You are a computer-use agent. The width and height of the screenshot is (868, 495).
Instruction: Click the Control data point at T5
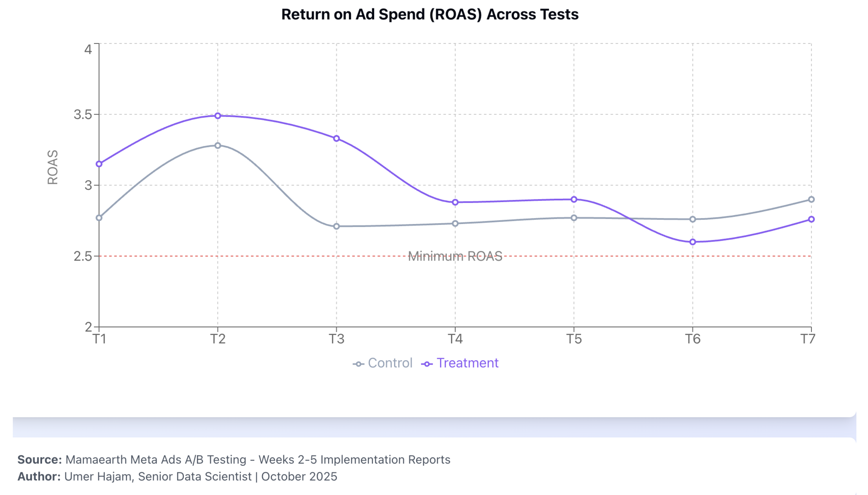click(574, 218)
